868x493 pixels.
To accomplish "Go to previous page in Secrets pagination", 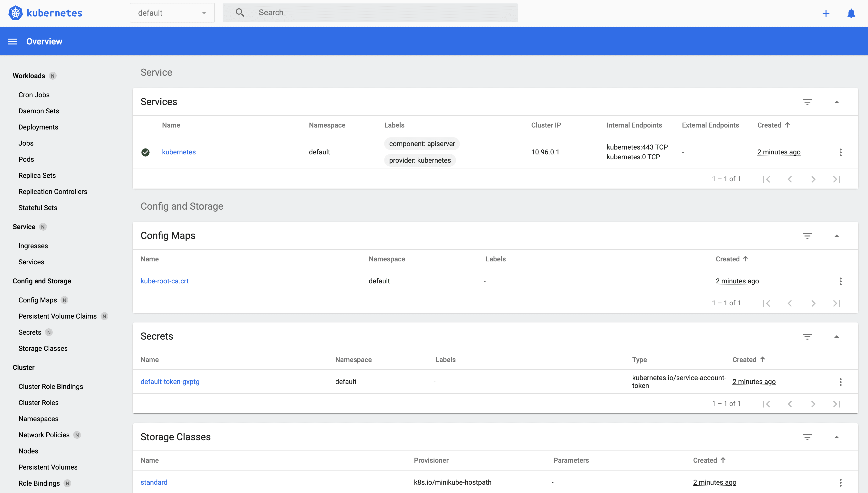I will pyautogui.click(x=790, y=404).
